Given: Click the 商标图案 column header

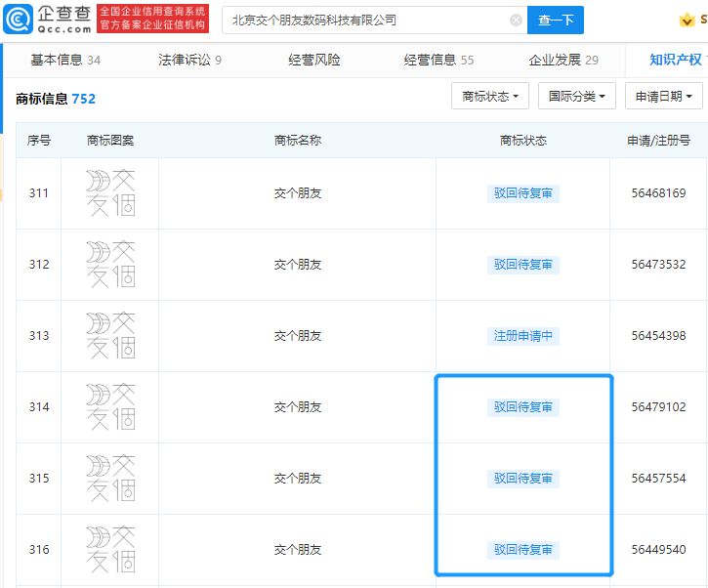Looking at the screenshot, I should pyautogui.click(x=110, y=141).
